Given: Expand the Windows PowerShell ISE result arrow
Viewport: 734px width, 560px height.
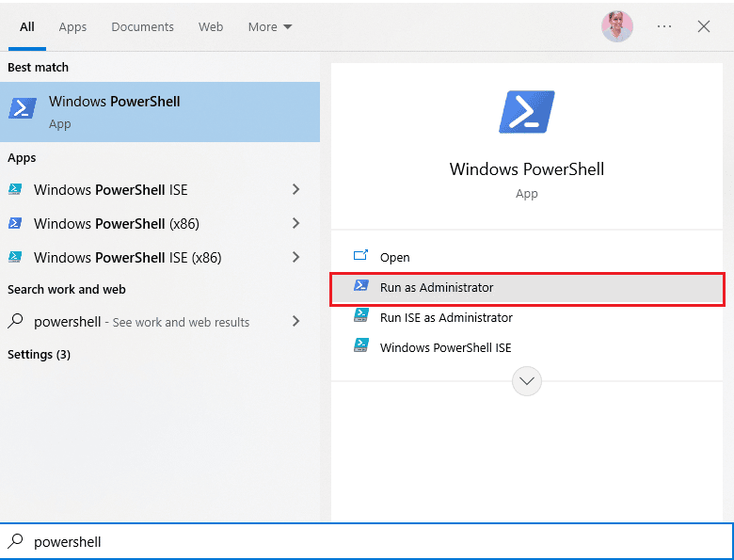Looking at the screenshot, I should click(295, 190).
